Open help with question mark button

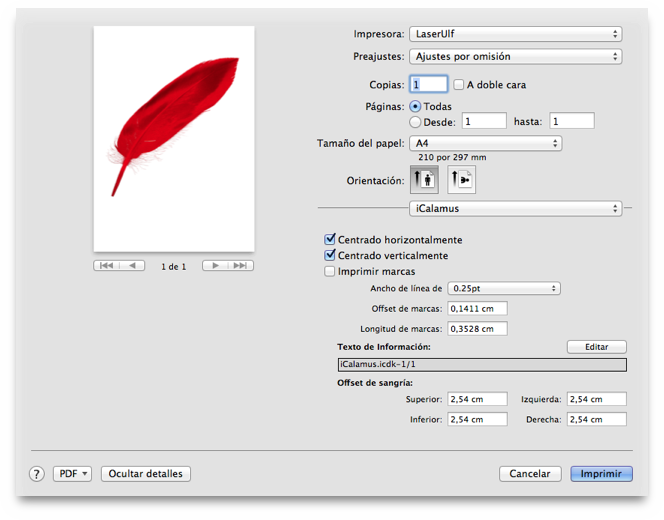[37, 474]
